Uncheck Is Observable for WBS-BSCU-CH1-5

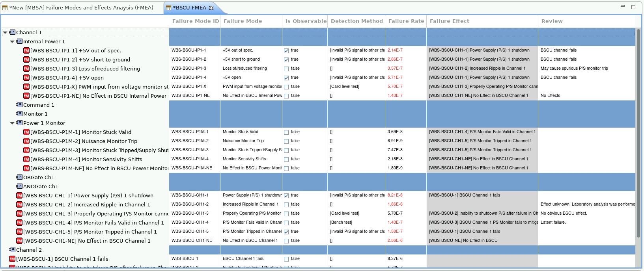pos(286,232)
